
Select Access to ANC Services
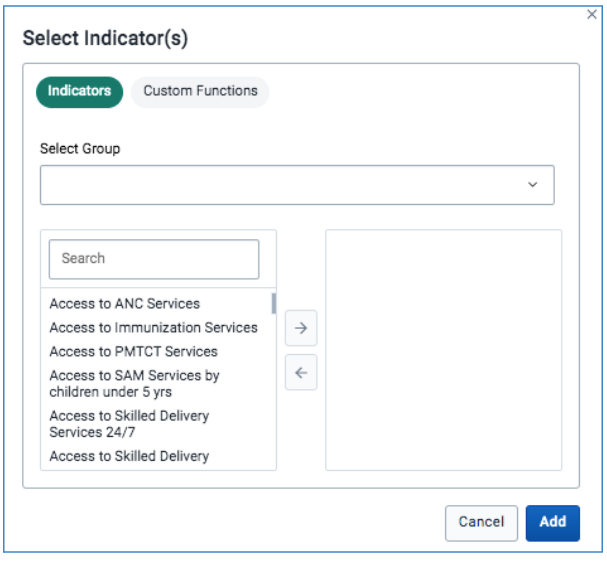125,304
